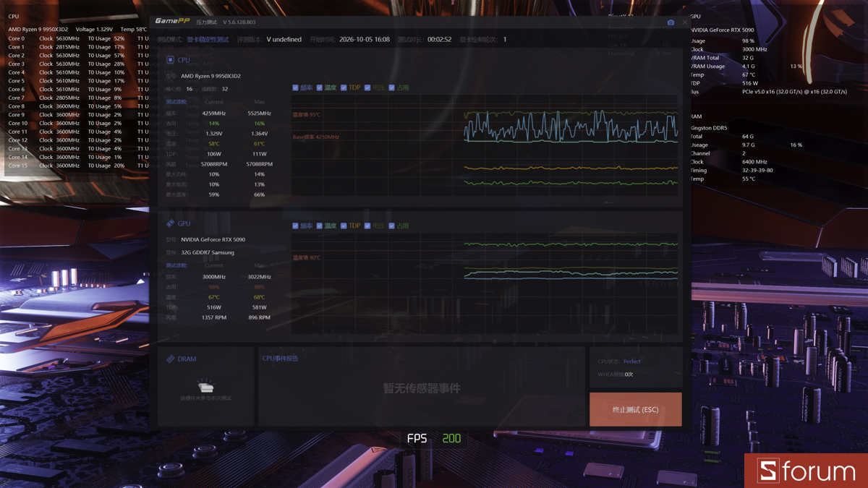Click GPU max fan speed 896 RPM
The height and width of the screenshot is (488, 868).
pyautogui.click(x=260, y=317)
